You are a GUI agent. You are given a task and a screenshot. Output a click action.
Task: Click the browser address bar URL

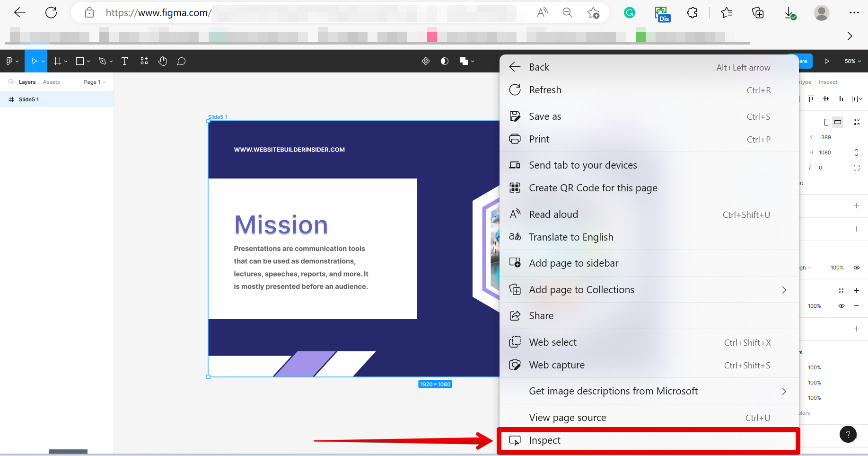[158, 13]
